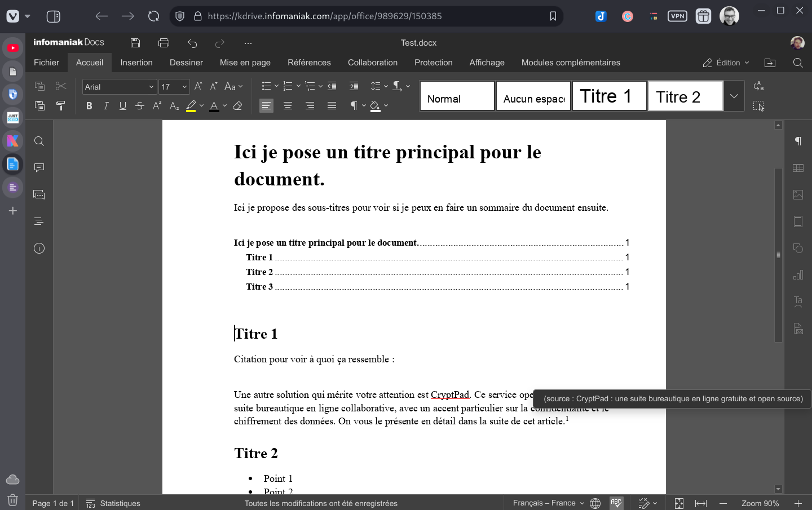Toggle spell checking in status bar
The height and width of the screenshot is (510, 812).
(x=616, y=503)
